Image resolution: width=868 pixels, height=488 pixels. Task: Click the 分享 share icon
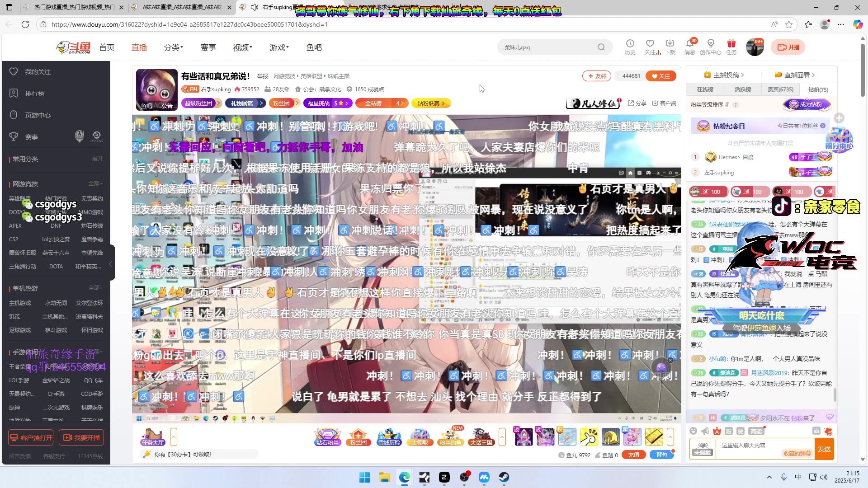click(x=637, y=103)
